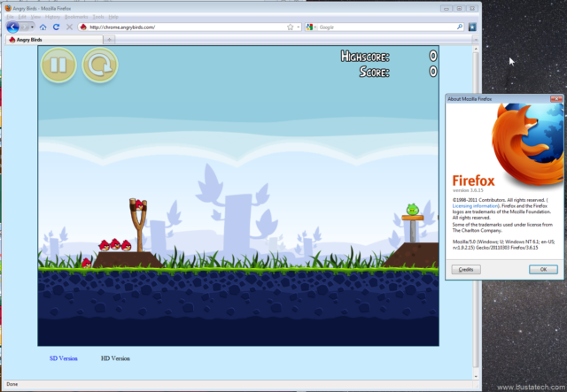567x392 pixels.
Task: Click the green pig on the tower
Action: pos(412,210)
